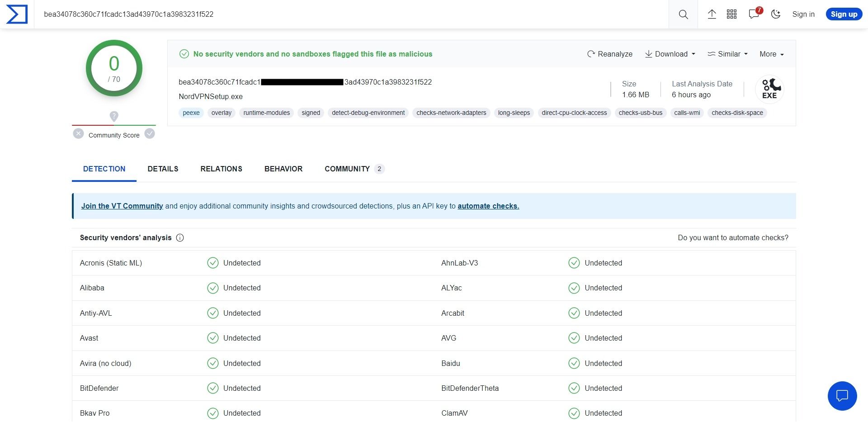
Task: Expand the More options dropdown
Action: pos(770,54)
